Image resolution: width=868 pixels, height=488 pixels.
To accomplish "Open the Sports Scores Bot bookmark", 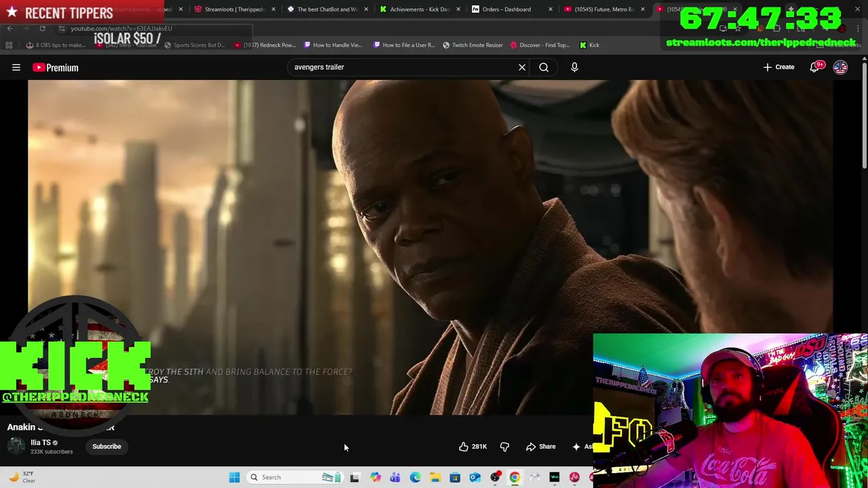I will (x=194, y=45).
